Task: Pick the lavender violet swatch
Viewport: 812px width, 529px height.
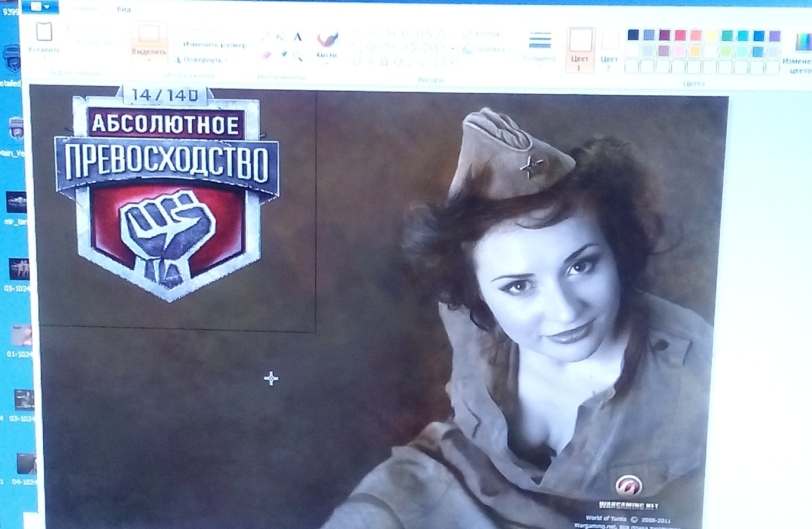Action: (x=775, y=37)
